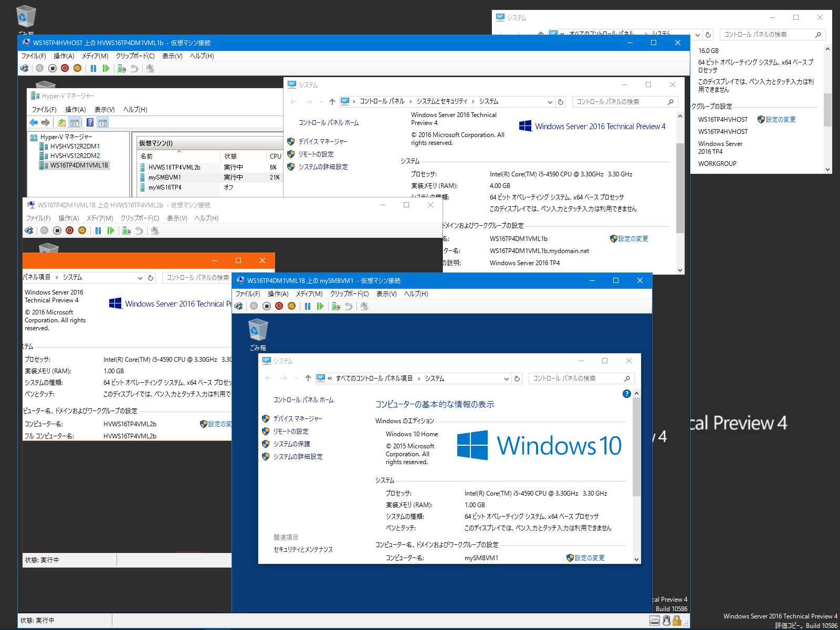Click scrollbar in host system window

tap(828, 110)
